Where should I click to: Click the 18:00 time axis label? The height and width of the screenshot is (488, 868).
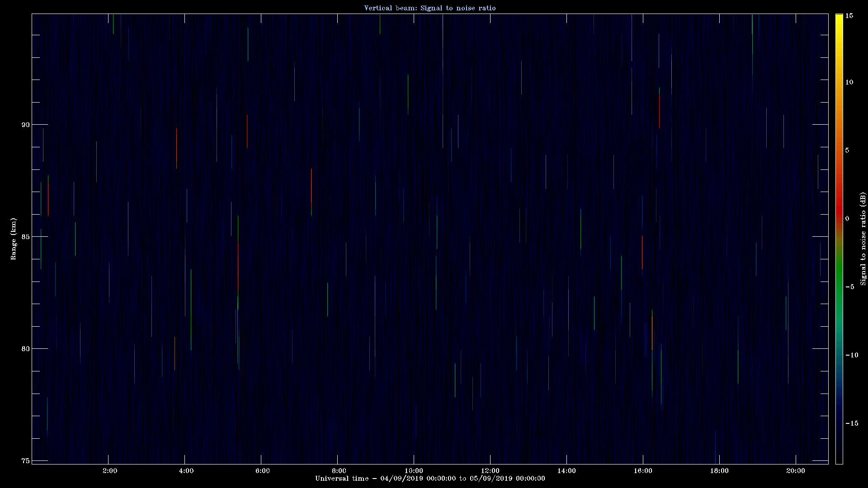pyautogui.click(x=719, y=471)
